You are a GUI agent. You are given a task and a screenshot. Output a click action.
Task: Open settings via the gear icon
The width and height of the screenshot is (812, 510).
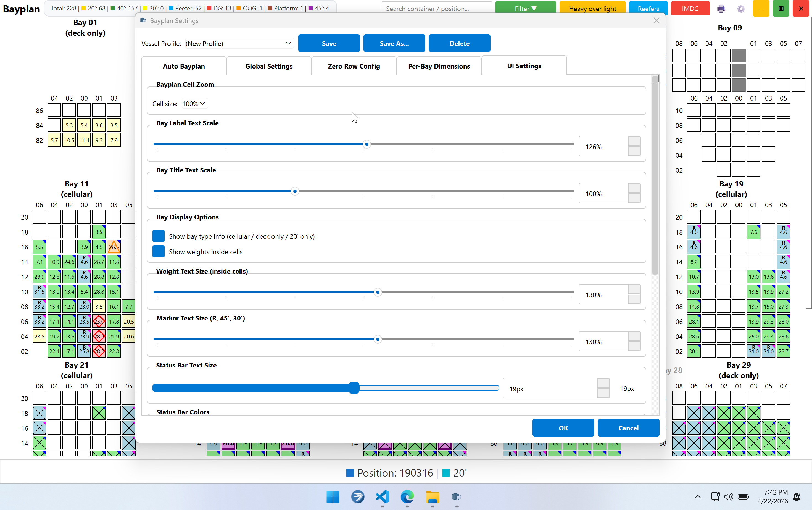[741, 9]
